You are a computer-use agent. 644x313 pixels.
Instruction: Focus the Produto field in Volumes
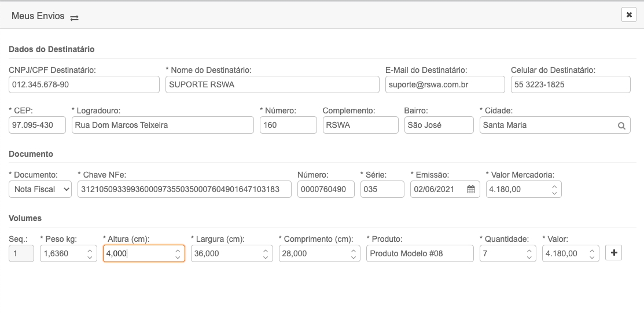pyautogui.click(x=419, y=253)
